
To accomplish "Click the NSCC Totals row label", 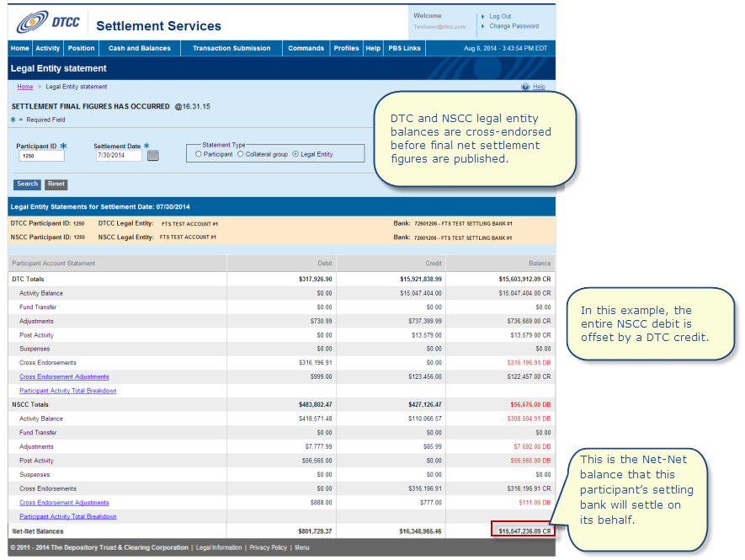I will (30, 404).
